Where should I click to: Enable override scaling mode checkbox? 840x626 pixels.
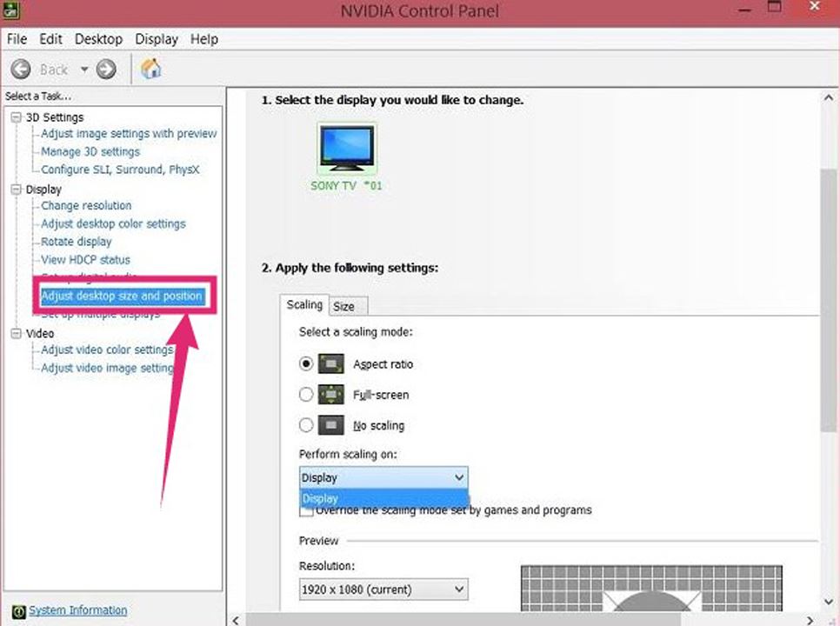pos(306,511)
